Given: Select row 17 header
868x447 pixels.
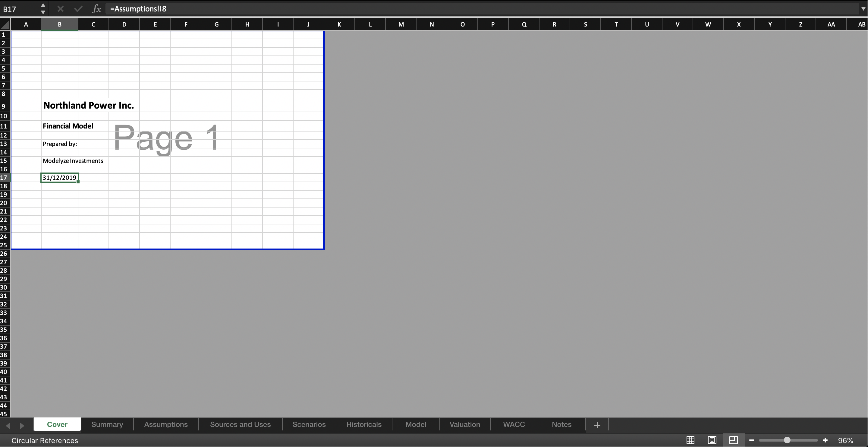Looking at the screenshot, I should coord(5,178).
